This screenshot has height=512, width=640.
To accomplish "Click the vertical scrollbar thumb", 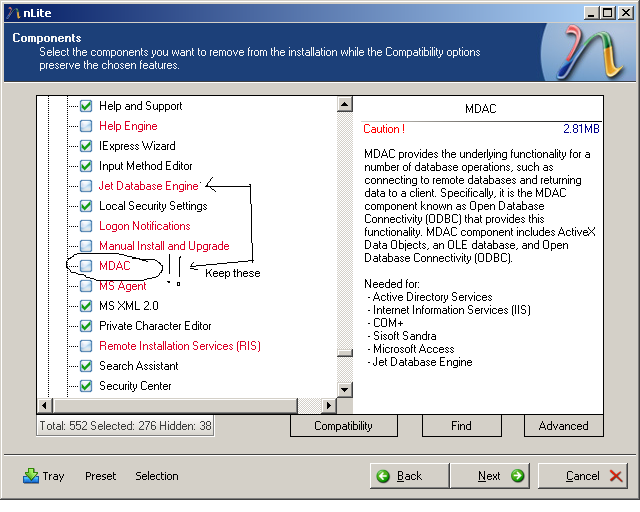I will (x=345, y=353).
